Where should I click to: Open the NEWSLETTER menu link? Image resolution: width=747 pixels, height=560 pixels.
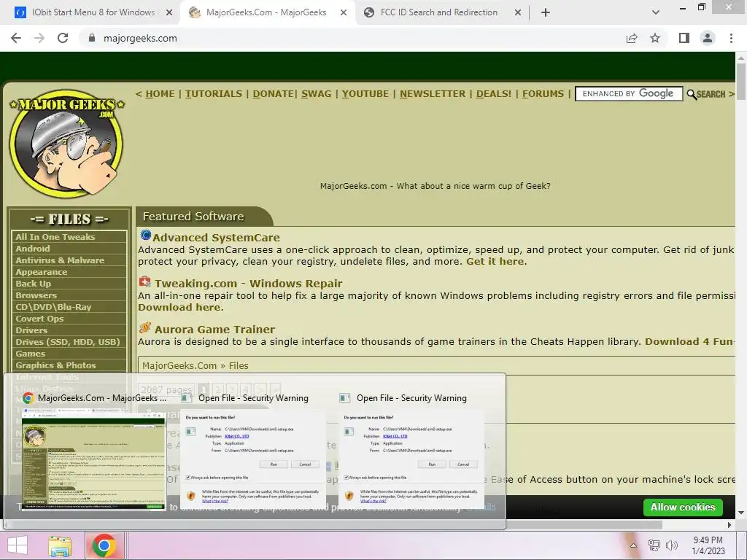[433, 94]
